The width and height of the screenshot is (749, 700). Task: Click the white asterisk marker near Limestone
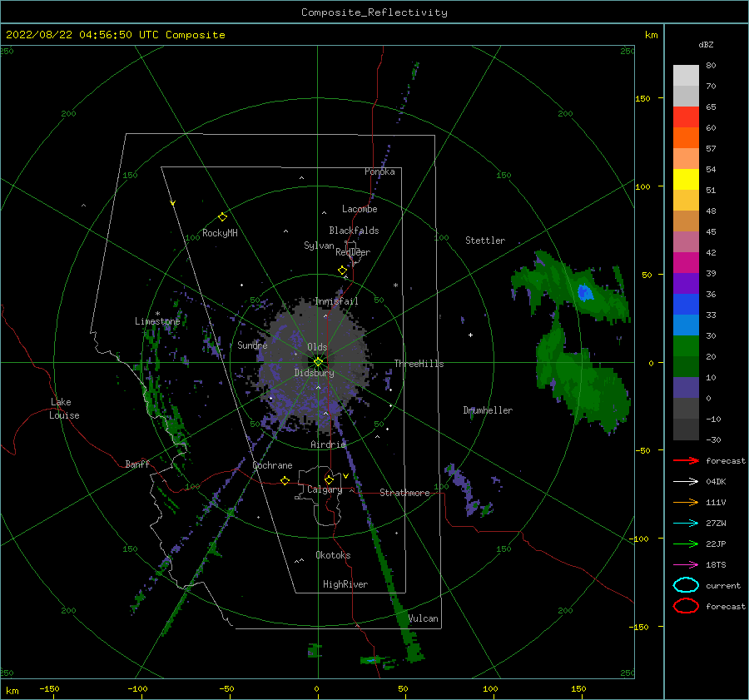tap(157, 314)
